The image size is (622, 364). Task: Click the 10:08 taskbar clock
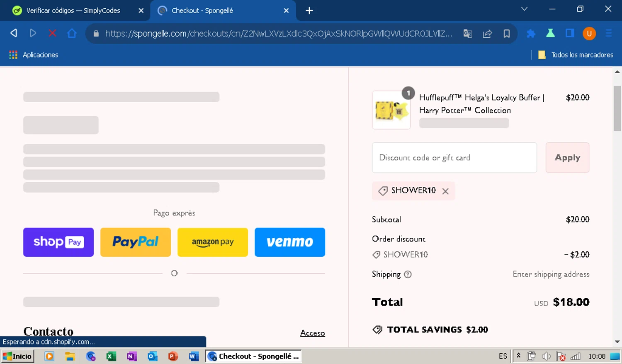click(597, 356)
